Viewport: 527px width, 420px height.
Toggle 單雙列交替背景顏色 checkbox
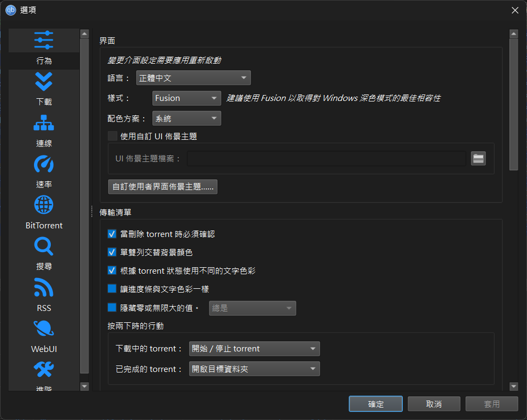coord(112,252)
